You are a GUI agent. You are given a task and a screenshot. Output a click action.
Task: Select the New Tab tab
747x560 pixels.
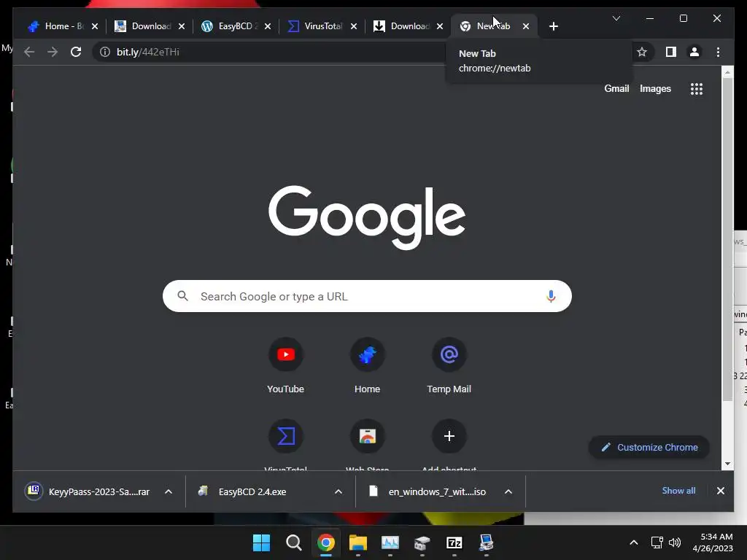[494, 26]
